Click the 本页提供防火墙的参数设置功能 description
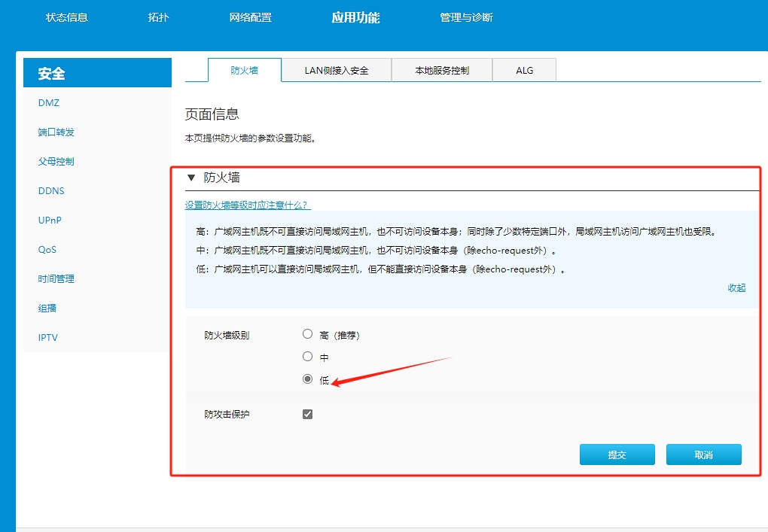The width and height of the screenshot is (768, 532). pyautogui.click(x=250, y=138)
